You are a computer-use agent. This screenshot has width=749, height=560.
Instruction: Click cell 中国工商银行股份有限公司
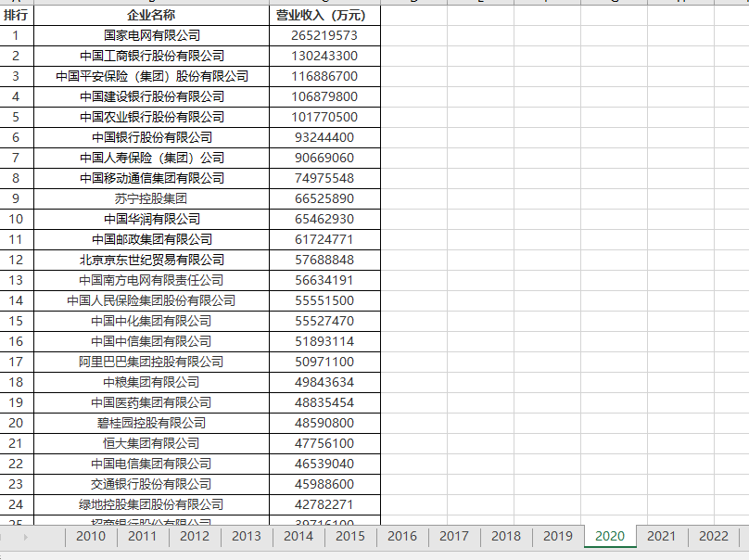(x=151, y=56)
